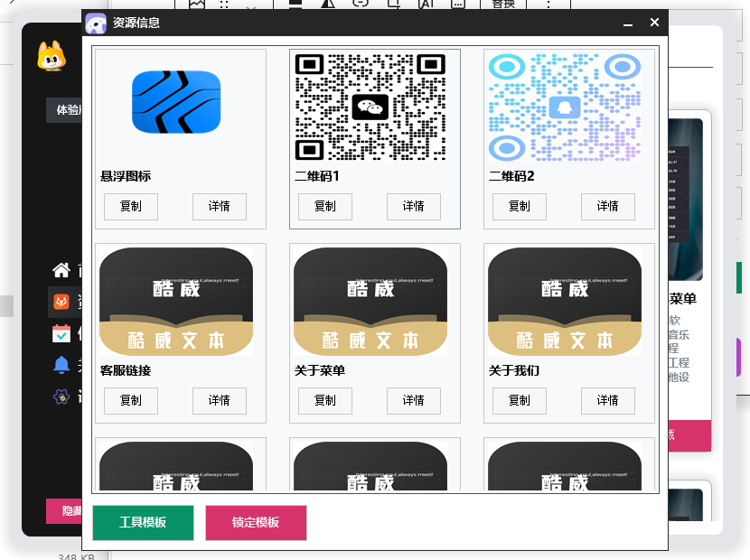Select the flip/triangle icon in the toolbar

click(326, 5)
